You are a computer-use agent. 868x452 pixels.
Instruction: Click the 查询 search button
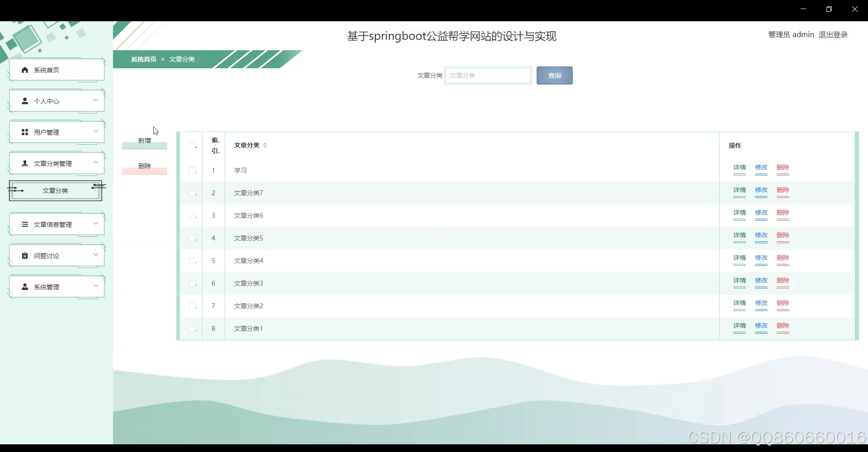coord(554,75)
